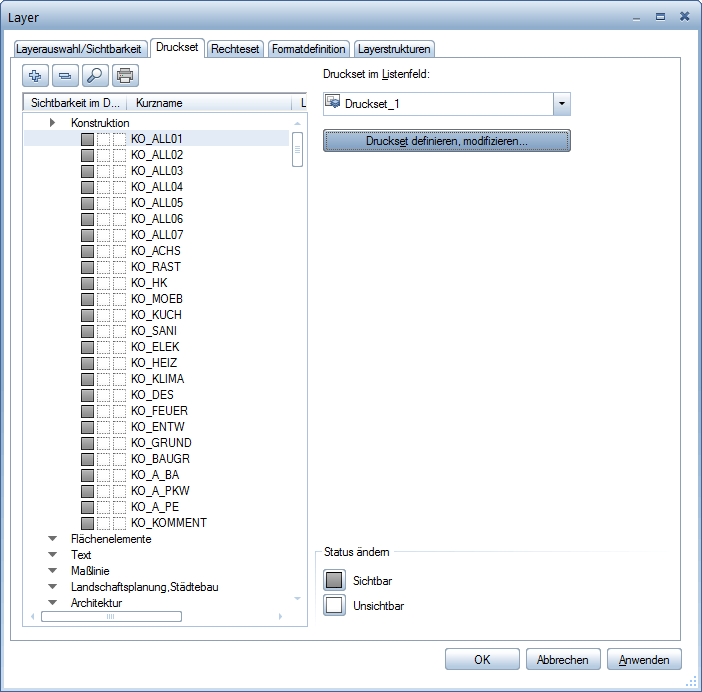702x692 pixels.
Task: Click the horizontal scrollbar thumb in layer list
Action: (x=111, y=616)
